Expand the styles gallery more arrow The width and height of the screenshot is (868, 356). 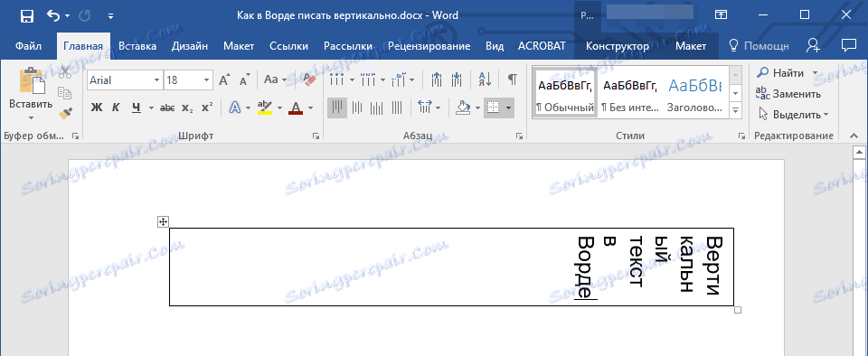(735, 110)
